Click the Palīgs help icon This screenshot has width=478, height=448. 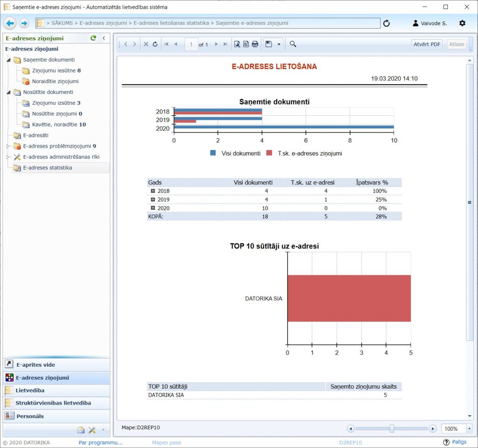pyautogui.click(x=446, y=442)
